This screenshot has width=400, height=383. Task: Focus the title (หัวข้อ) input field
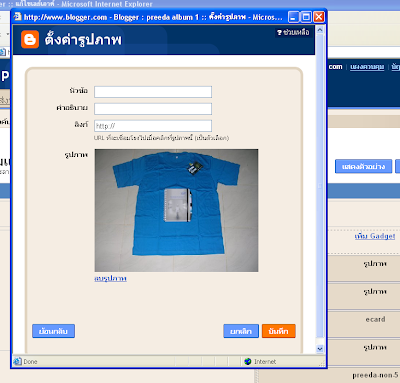[x=153, y=92]
